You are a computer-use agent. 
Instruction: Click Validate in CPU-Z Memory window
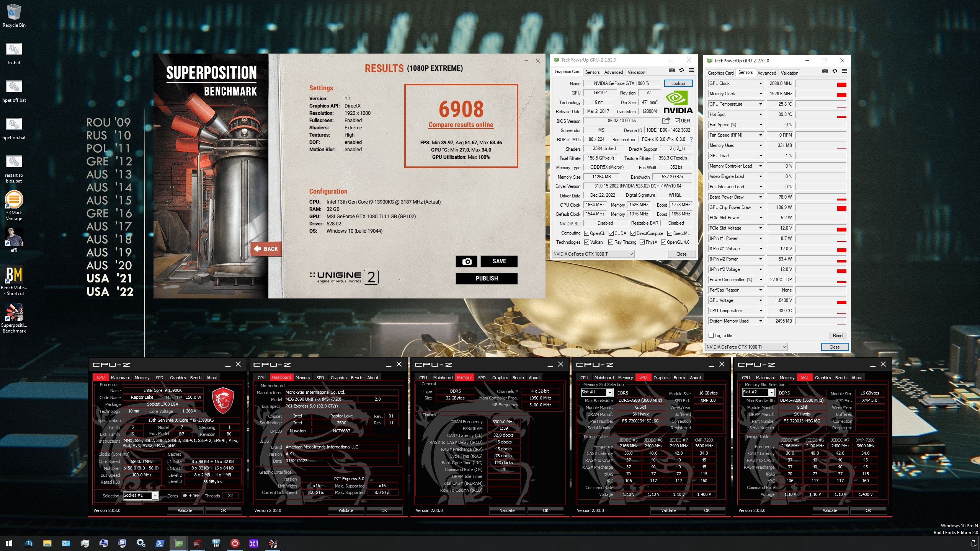coord(507,510)
